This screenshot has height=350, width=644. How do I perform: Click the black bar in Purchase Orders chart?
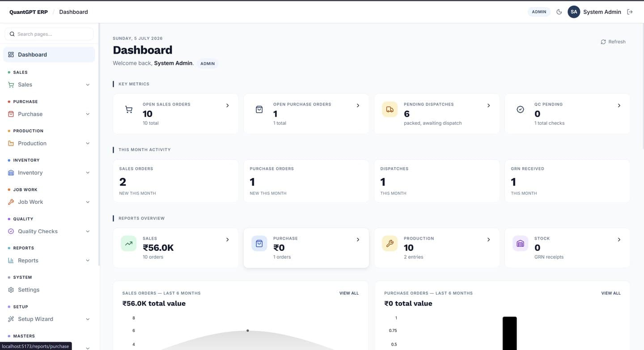[x=509, y=333]
